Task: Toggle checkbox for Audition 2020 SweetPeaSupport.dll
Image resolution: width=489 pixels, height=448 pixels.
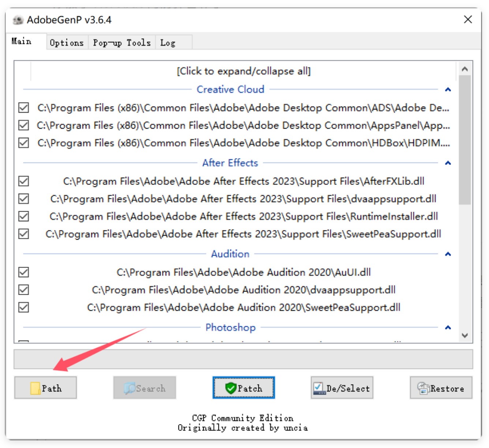Action: click(x=24, y=307)
